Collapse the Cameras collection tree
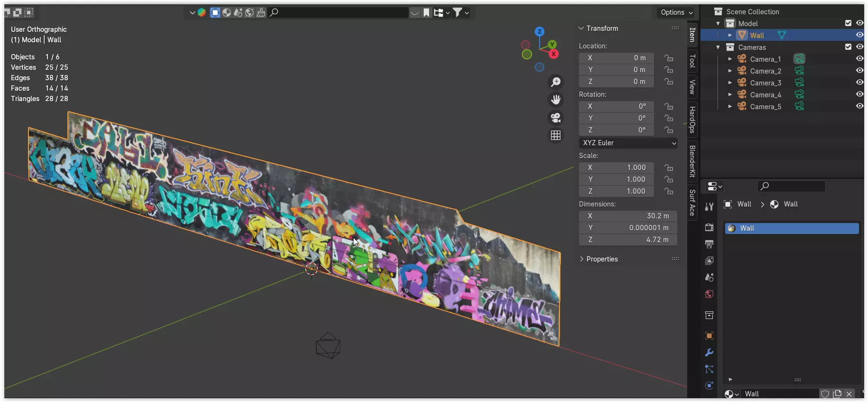 point(718,47)
